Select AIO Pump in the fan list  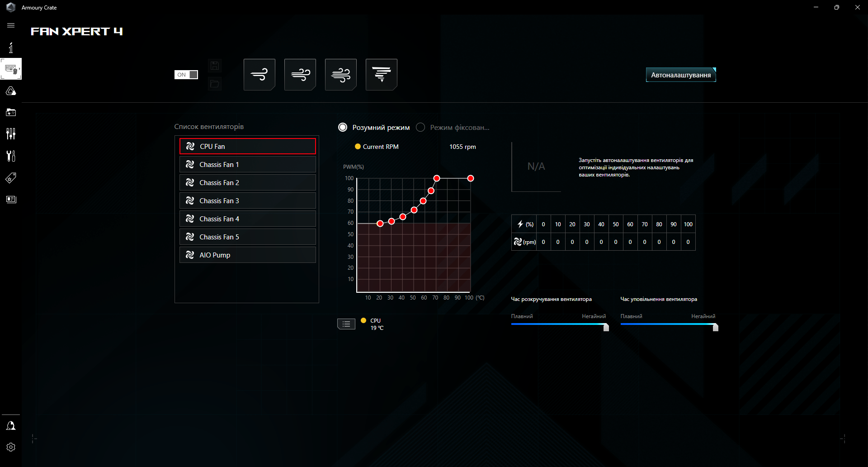tap(248, 255)
